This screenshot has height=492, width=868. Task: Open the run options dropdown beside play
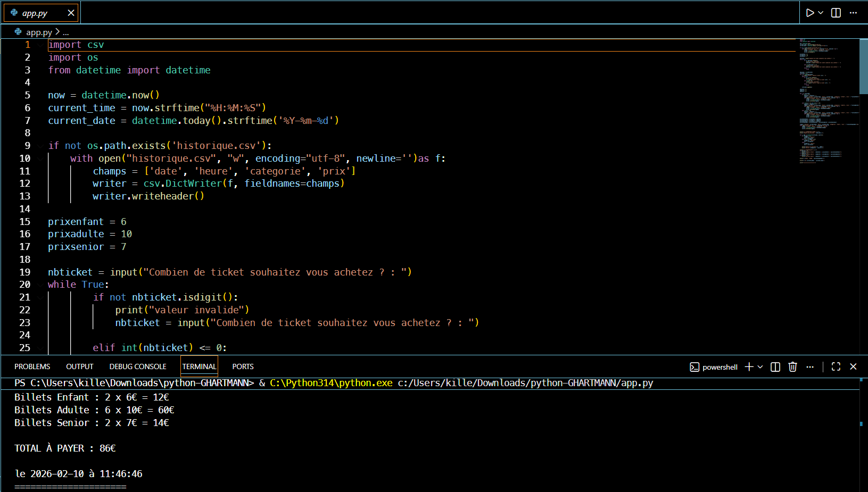coord(821,13)
